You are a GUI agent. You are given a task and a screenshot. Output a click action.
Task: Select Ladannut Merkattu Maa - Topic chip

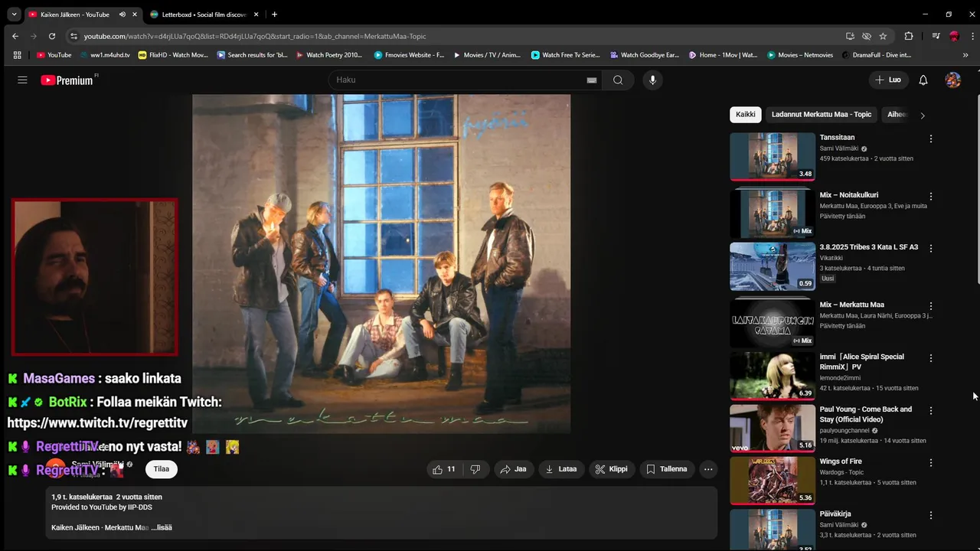tap(822, 115)
